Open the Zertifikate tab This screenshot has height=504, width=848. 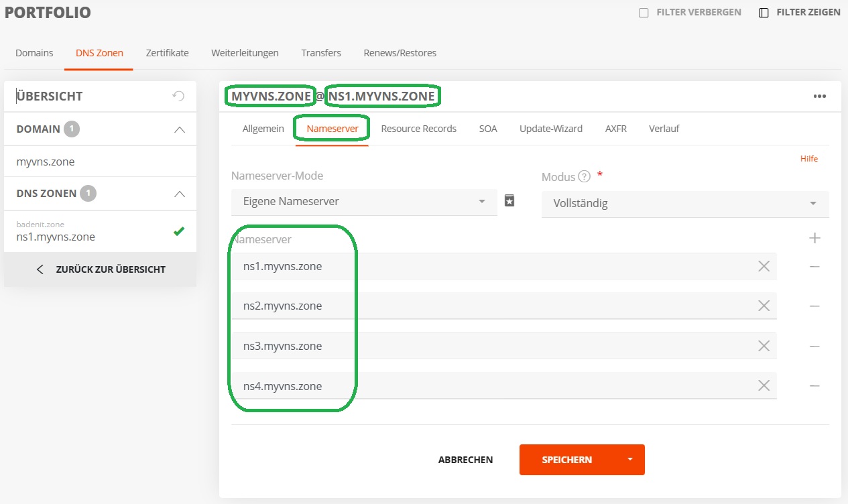pyautogui.click(x=167, y=52)
